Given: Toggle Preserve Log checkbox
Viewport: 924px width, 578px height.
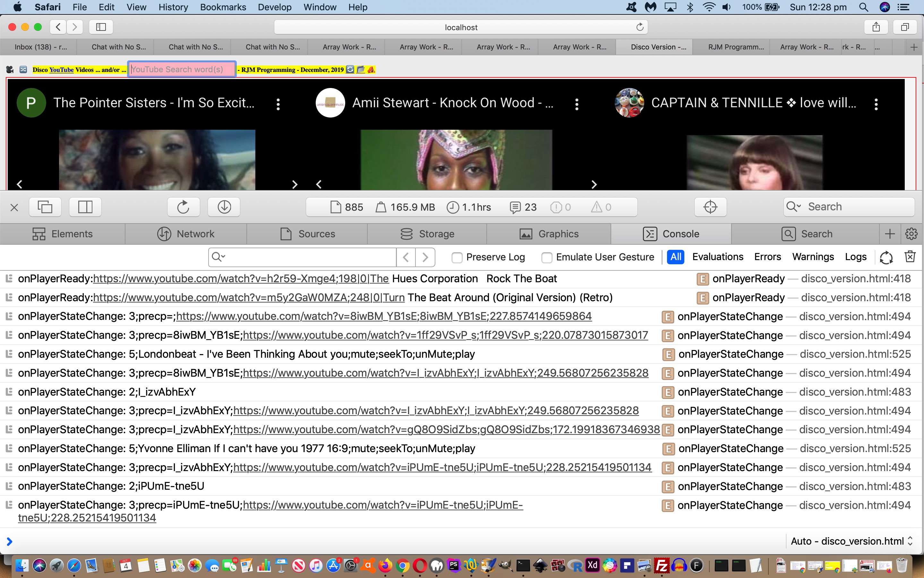Looking at the screenshot, I should coord(457,258).
